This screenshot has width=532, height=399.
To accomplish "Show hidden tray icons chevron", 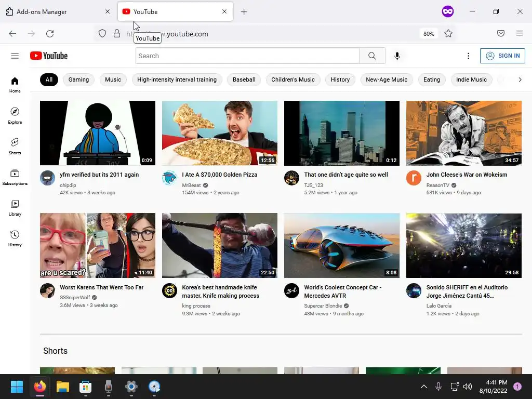I will pyautogui.click(x=424, y=387).
